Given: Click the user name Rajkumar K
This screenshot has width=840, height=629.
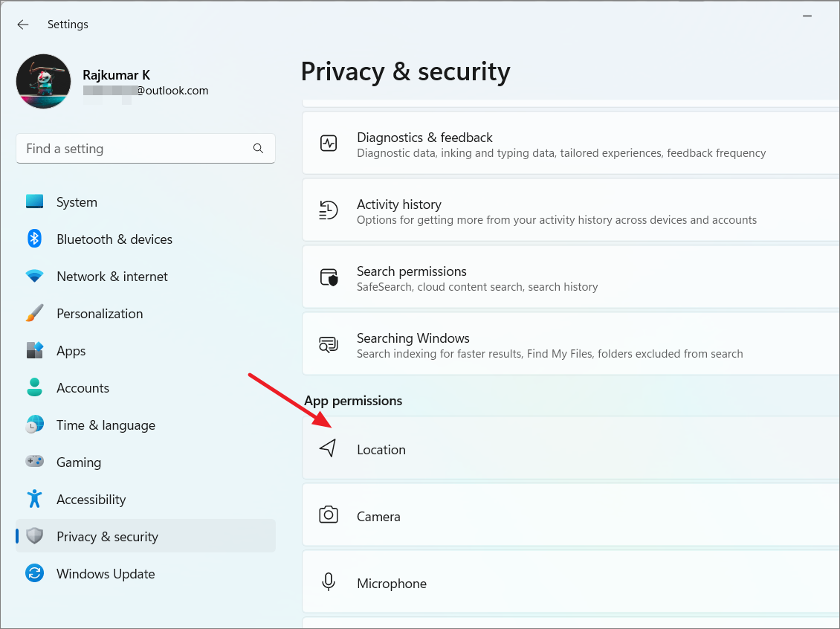Looking at the screenshot, I should point(116,75).
